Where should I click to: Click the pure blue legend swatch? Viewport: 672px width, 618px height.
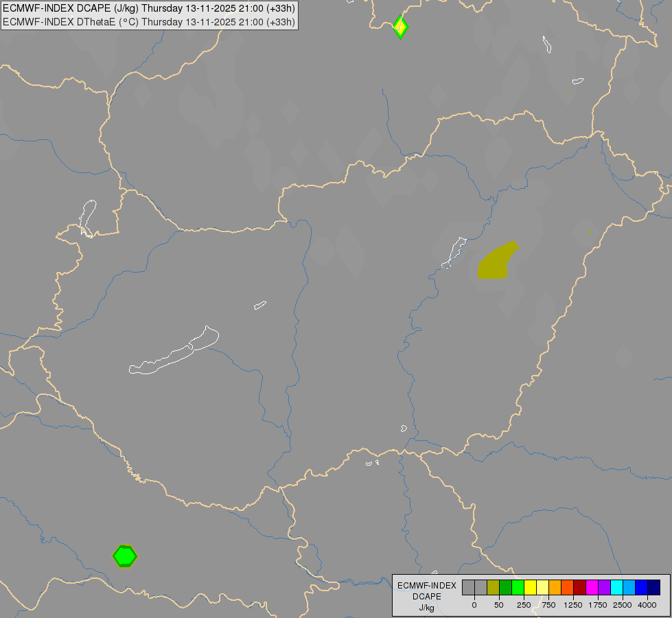pyautogui.click(x=642, y=587)
